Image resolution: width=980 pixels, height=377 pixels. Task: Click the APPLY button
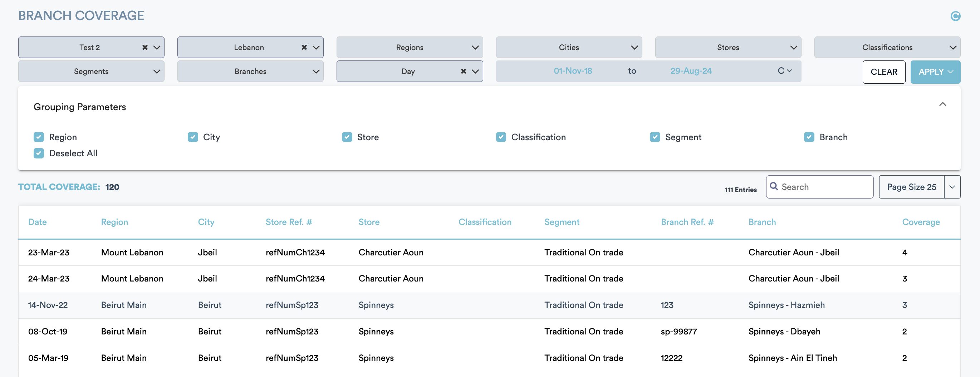[x=930, y=72]
